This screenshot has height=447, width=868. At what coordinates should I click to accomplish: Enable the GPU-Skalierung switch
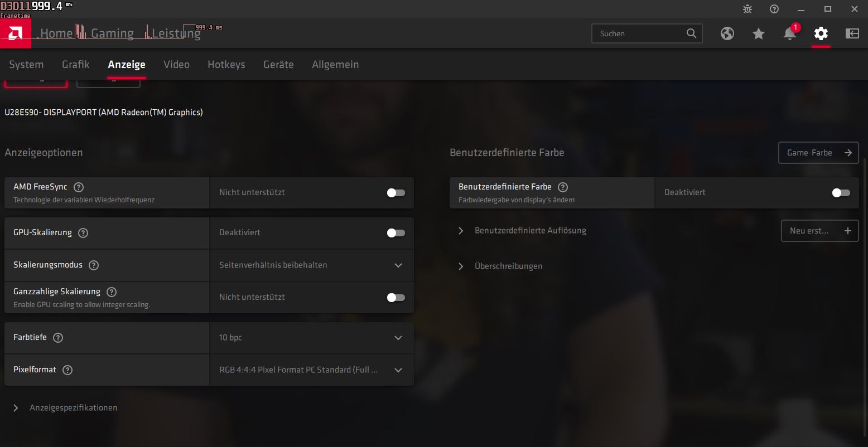click(396, 233)
